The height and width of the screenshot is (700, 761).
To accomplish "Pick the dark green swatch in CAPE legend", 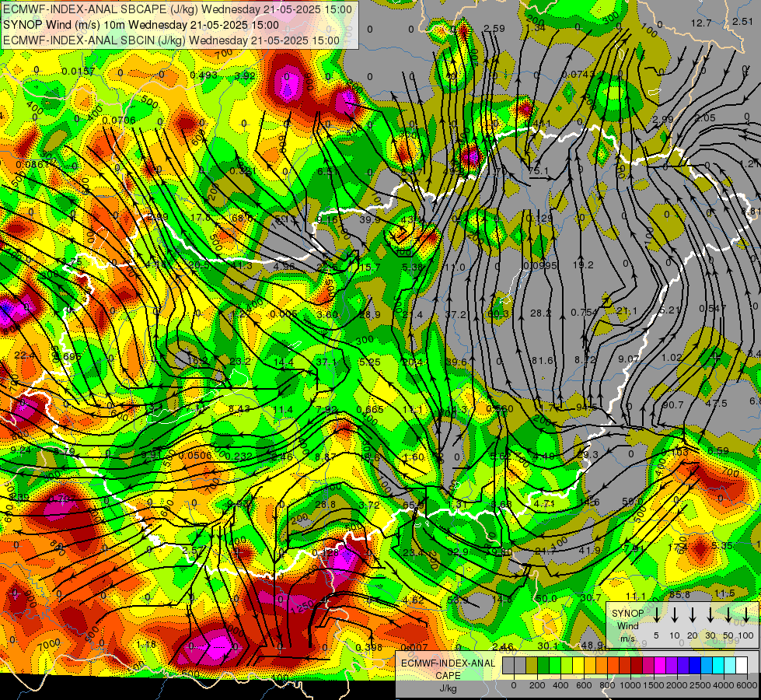I will (543, 666).
